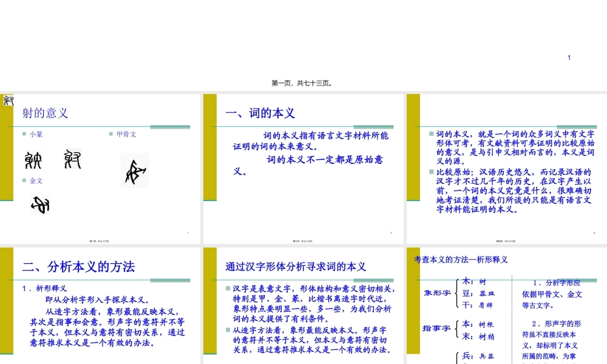607x364 pixels.
Task: Click the entry 木：树
Action: point(474,281)
